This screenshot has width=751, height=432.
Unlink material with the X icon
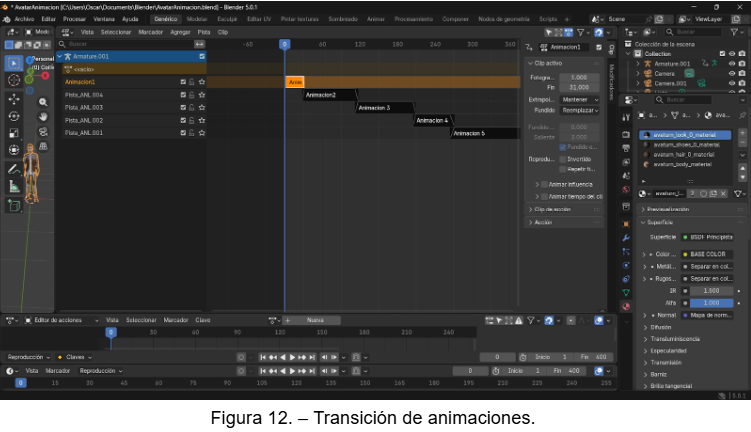click(x=723, y=193)
